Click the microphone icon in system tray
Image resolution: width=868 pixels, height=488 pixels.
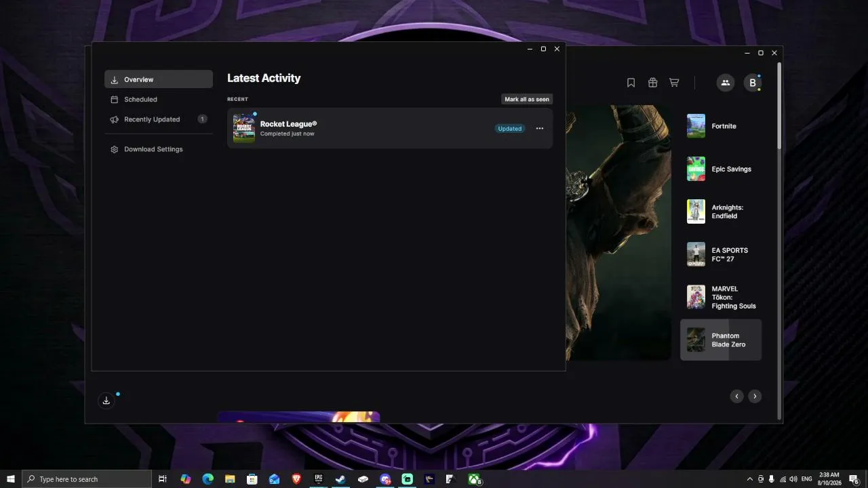coord(771,479)
